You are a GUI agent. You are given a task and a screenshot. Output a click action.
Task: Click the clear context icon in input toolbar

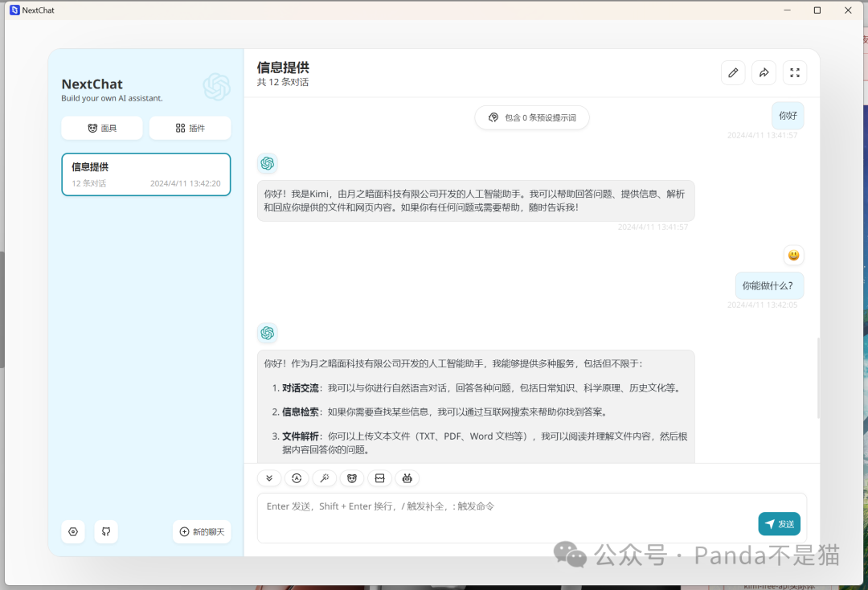tap(379, 478)
